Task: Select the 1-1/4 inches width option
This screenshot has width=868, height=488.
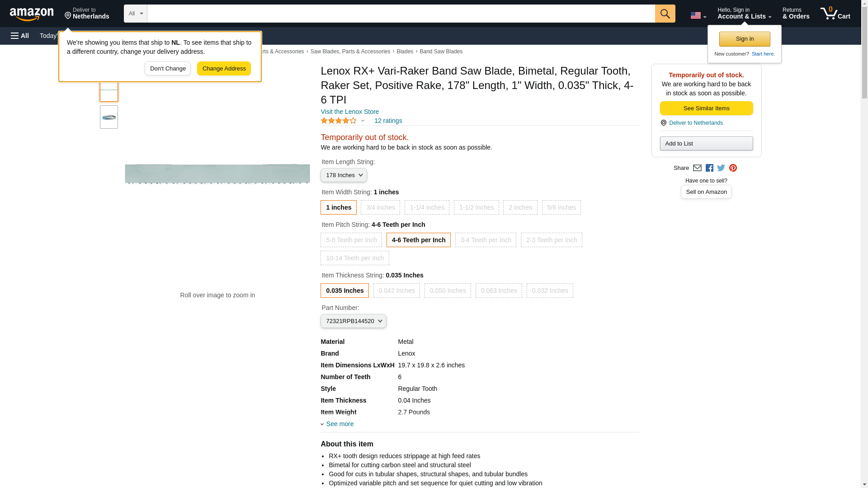Action: coord(427,208)
